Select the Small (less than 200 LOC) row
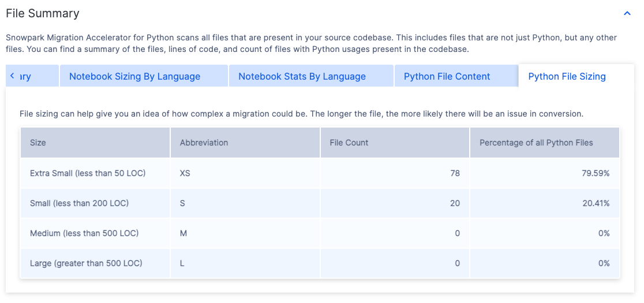The image size is (644, 303). click(x=79, y=203)
